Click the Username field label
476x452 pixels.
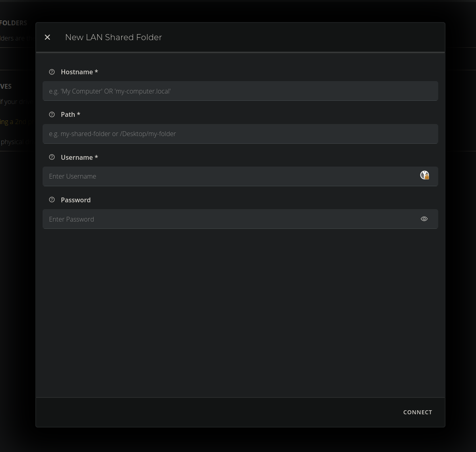click(79, 157)
